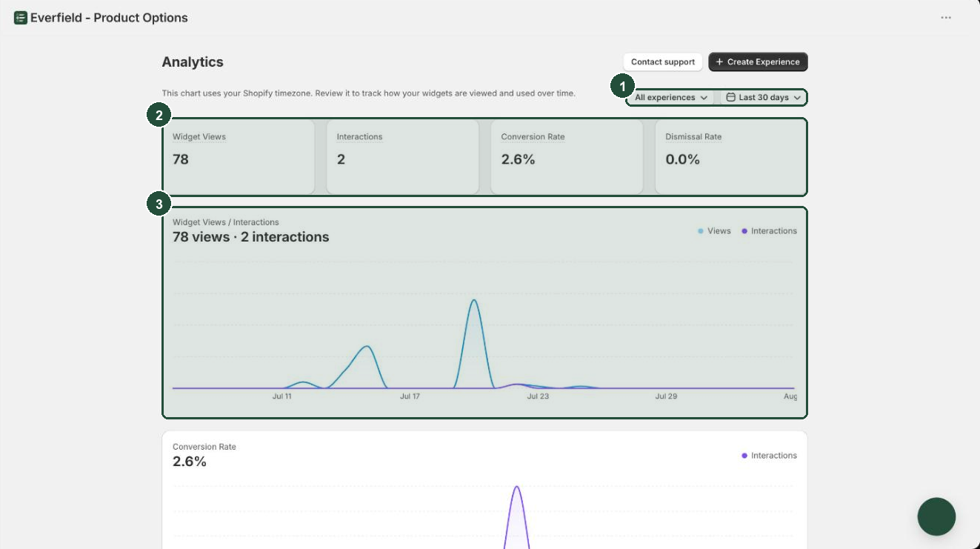This screenshot has height=549, width=980.
Task: Click the Everfield - Product Options title
Action: [x=109, y=18]
